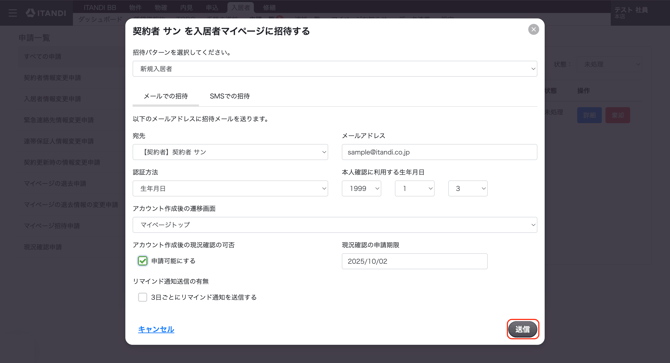Switch to メールでの招待 tab
This screenshot has width=670, height=363.
pyautogui.click(x=165, y=97)
